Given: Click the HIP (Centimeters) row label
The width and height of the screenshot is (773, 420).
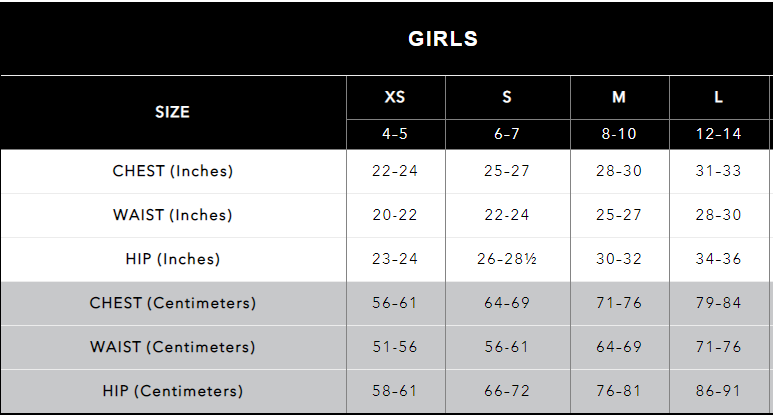Looking at the screenshot, I should pos(173,391).
